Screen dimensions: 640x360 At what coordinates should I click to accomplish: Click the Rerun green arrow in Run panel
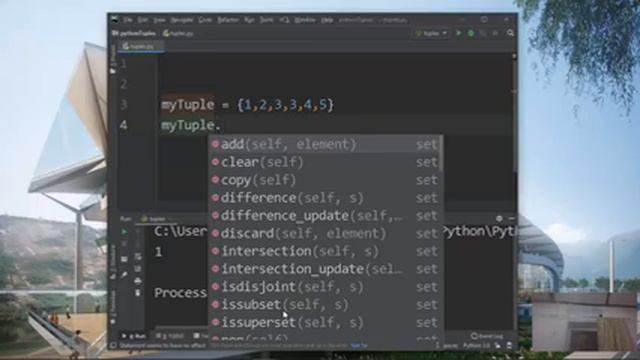tap(124, 231)
